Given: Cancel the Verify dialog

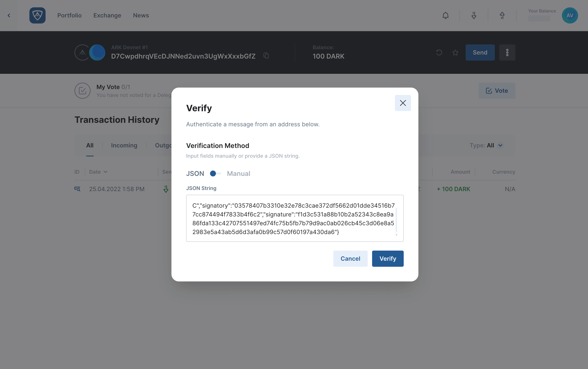Looking at the screenshot, I should tap(350, 258).
